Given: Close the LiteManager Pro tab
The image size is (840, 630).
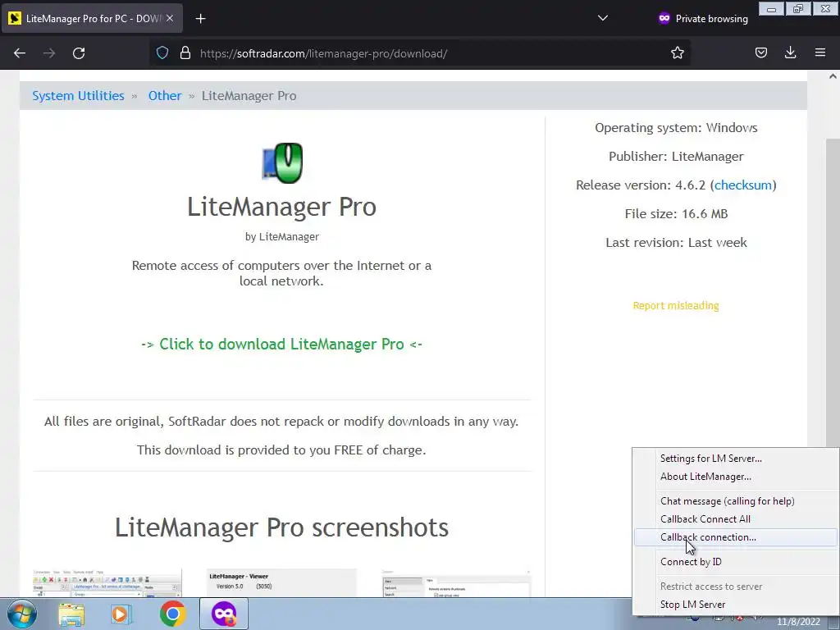Looking at the screenshot, I should pyautogui.click(x=170, y=18).
